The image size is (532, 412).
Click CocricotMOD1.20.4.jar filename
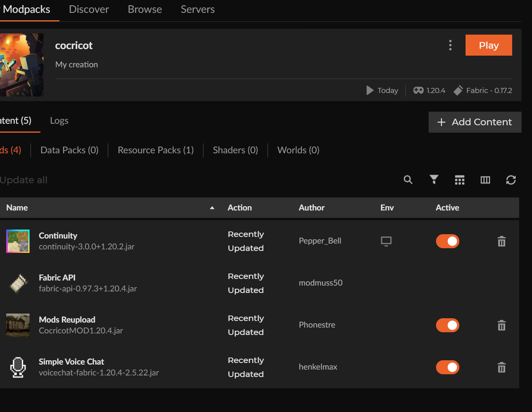tap(81, 331)
